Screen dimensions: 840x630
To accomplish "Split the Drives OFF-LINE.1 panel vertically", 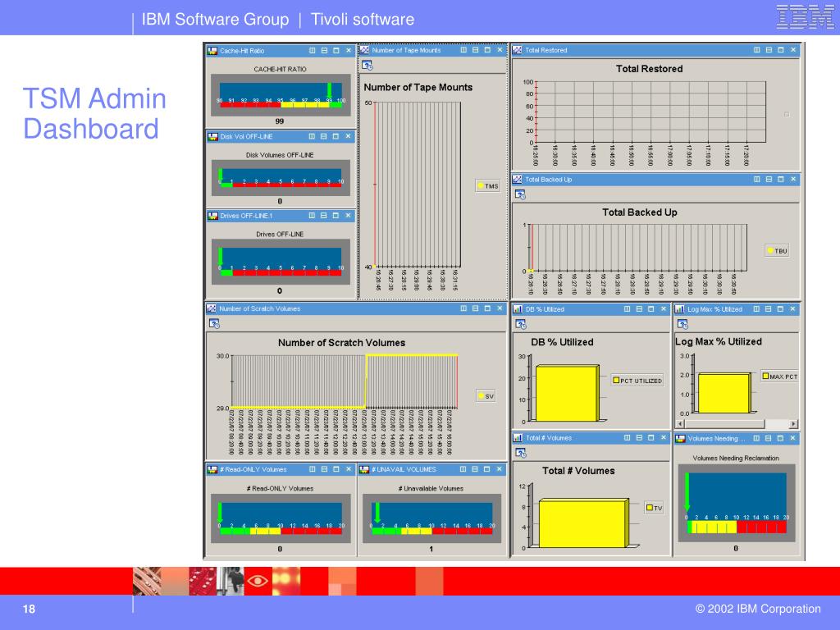I will [x=312, y=216].
